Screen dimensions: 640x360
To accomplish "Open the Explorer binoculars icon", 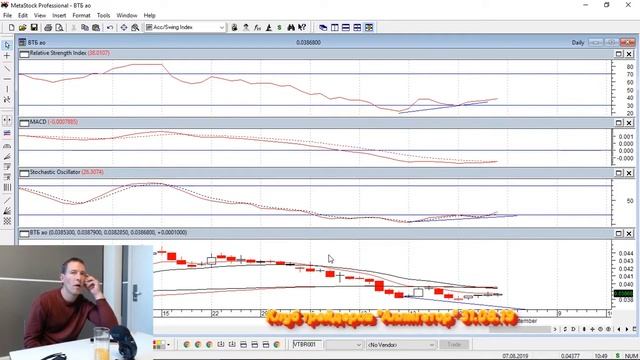I will (291, 27).
